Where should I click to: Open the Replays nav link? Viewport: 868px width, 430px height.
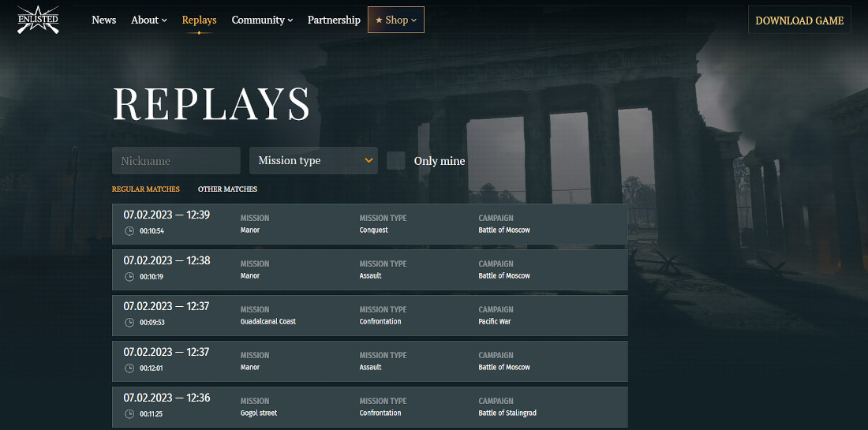[200, 20]
